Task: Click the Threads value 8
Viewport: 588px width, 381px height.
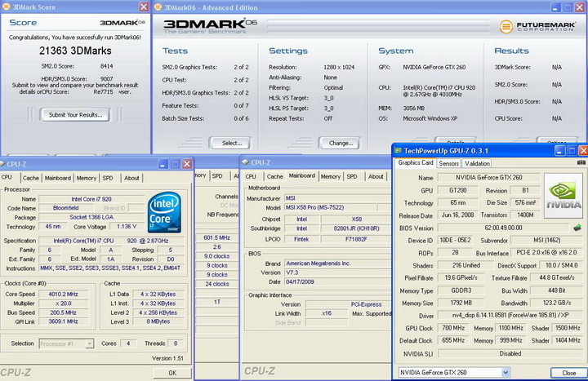Action: pos(175,343)
